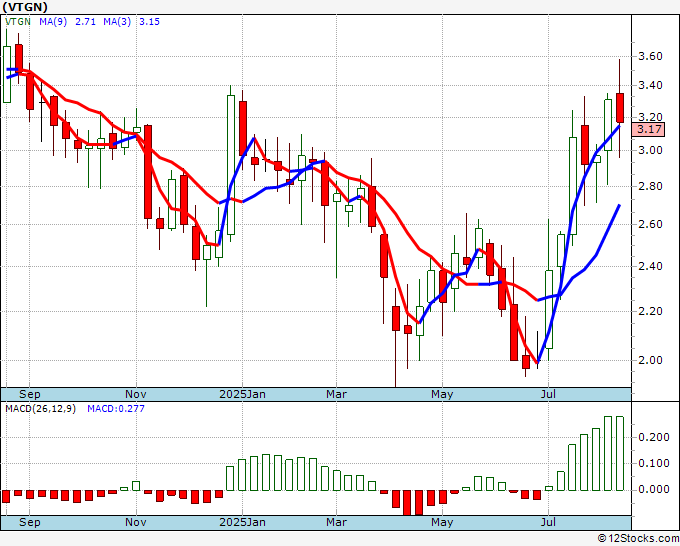Open the 12Stocks.com copyright link
The height and width of the screenshot is (546, 680).
[x=638, y=538]
